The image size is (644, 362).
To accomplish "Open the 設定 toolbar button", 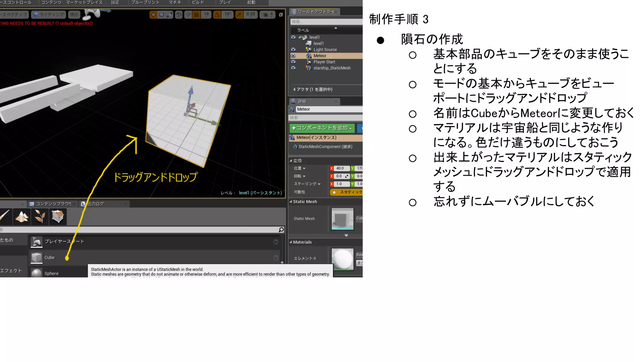I will tap(115, 3).
